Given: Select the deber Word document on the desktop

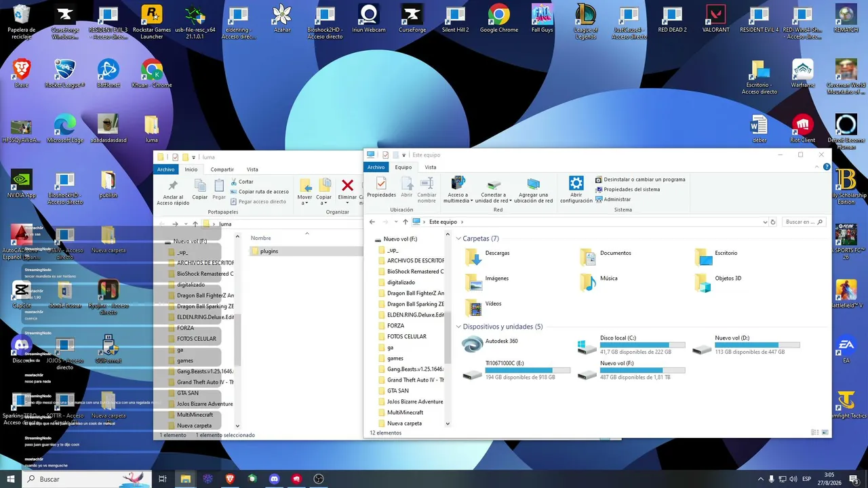Looking at the screenshot, I should (x=759, y=129).
